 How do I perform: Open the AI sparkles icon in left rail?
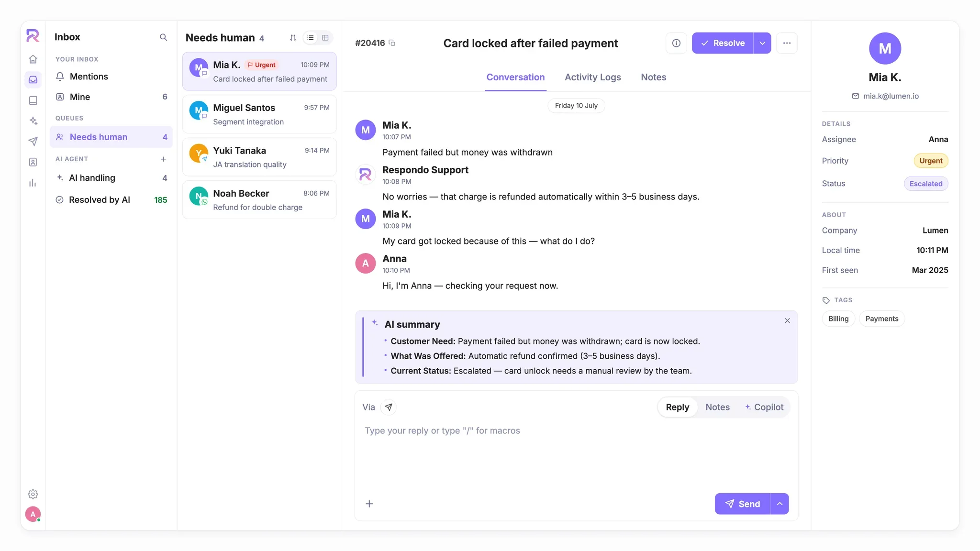tap(33, 121)
